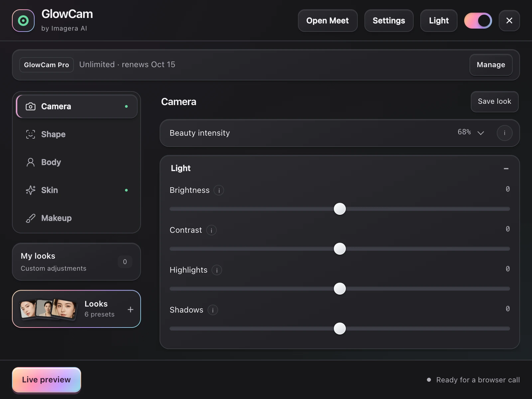Click the person Body icon
This screenshot has height=399, width=532.
tap(31, 162)
